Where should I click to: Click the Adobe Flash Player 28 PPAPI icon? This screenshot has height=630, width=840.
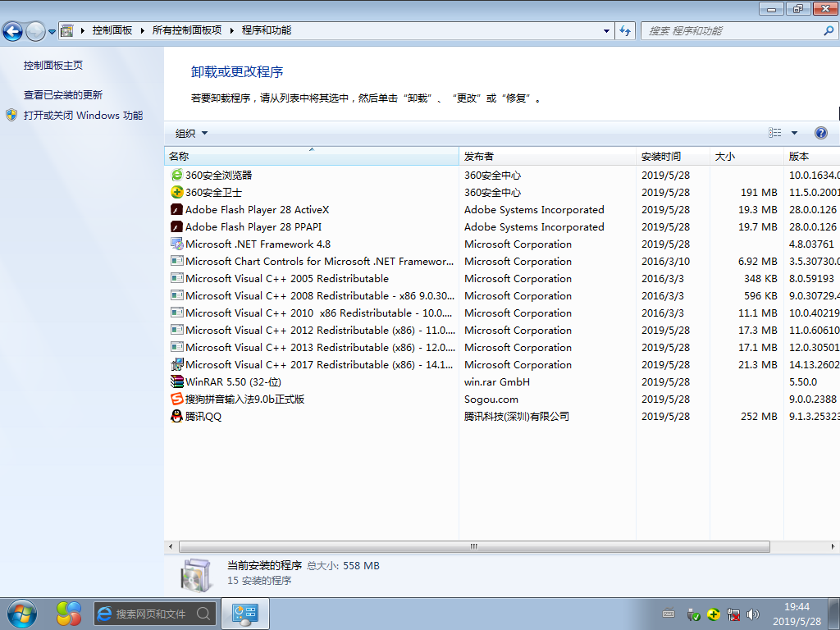177,226
